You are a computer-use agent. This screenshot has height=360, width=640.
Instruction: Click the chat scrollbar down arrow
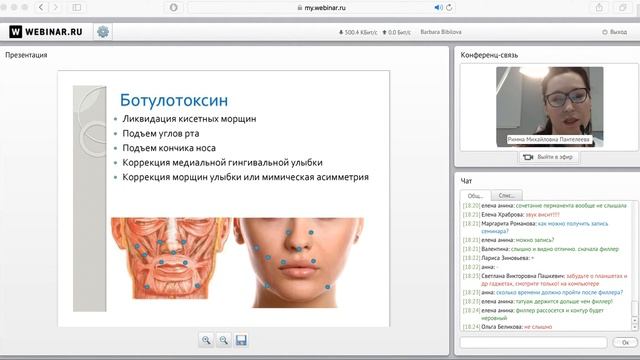tap(634, 327)
